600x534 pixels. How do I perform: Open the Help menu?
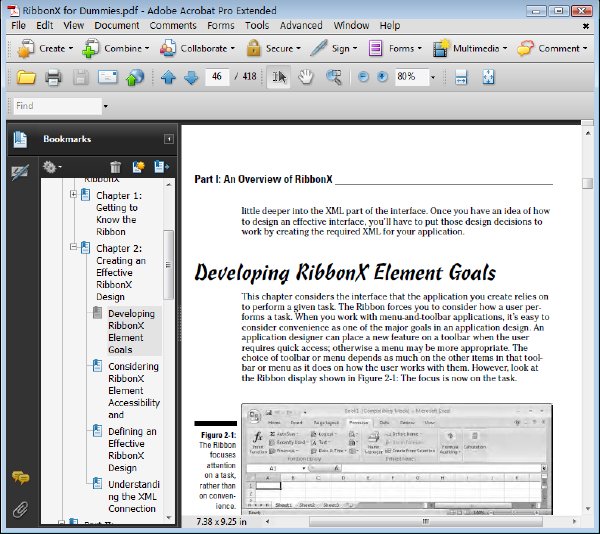point(390,26)
